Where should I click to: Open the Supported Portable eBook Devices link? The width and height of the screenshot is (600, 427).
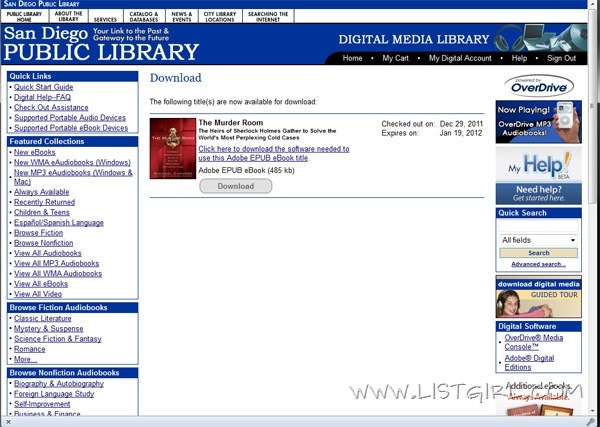click(71, 128)
